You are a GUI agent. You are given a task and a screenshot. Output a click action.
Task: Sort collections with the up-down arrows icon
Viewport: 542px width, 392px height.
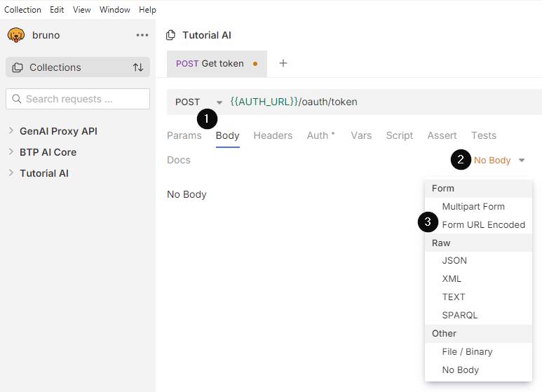tap(138, 67)
